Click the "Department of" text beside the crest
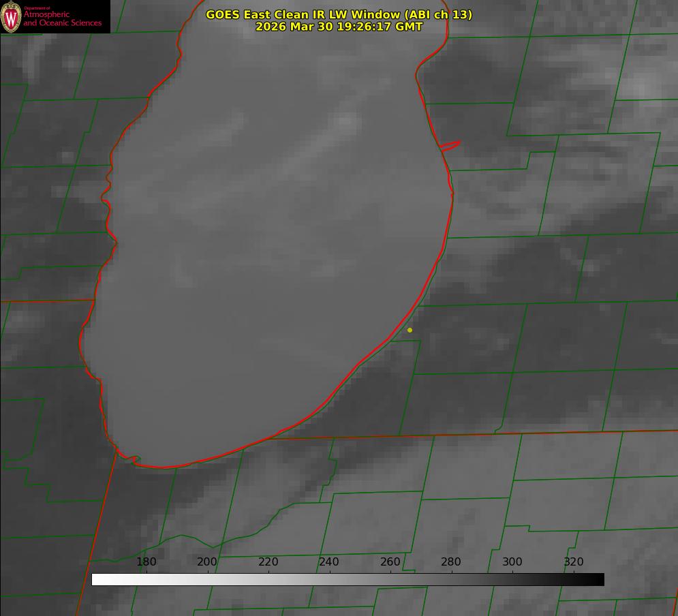Image resolution: width=678 pixels, height=616 pixels. point(37,8)
